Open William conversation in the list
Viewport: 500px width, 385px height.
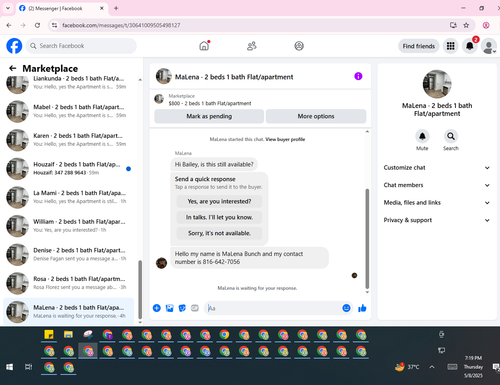click(x=70, y=226)
